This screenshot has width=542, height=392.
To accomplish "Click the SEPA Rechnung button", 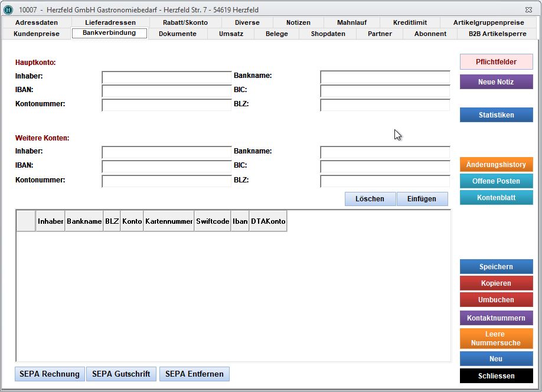I will (50, 374).
